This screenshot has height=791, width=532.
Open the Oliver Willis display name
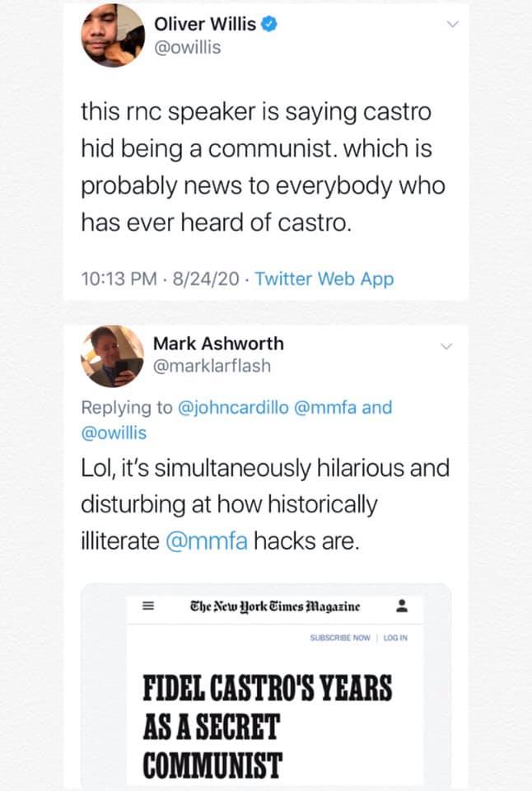click(x=205, y=25)
